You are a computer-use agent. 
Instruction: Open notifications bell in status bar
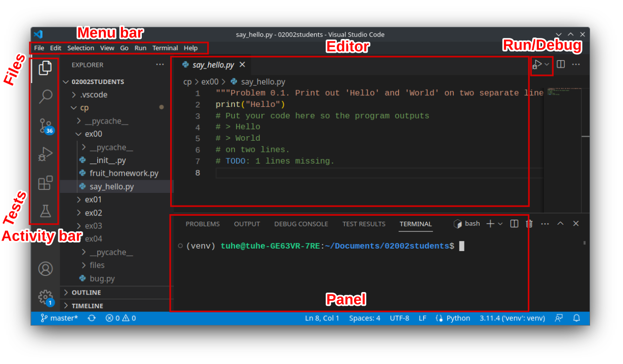576,318
